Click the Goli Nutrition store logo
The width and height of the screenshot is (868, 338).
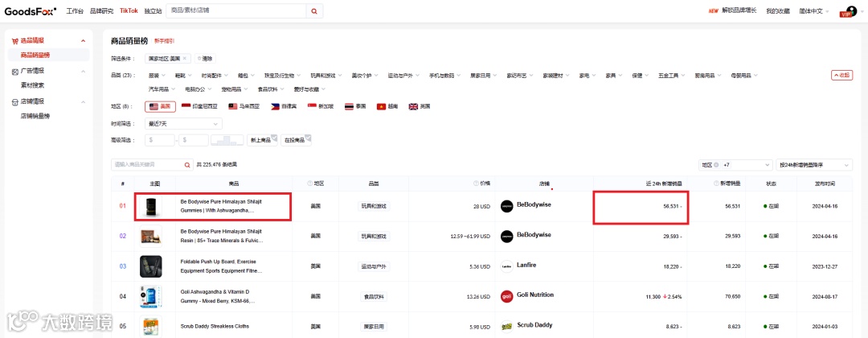click(x=506, y=296)
